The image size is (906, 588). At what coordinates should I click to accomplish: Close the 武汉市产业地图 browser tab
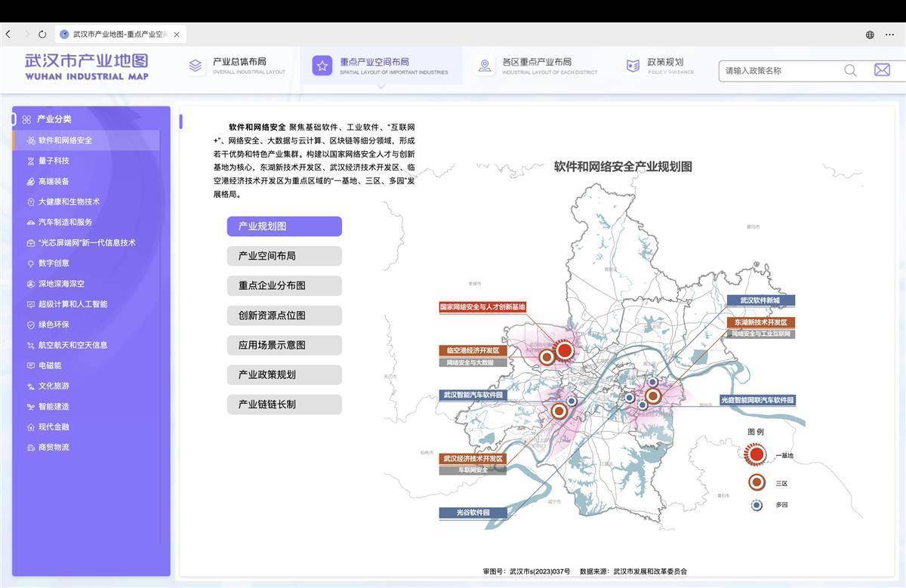[177, 35]
